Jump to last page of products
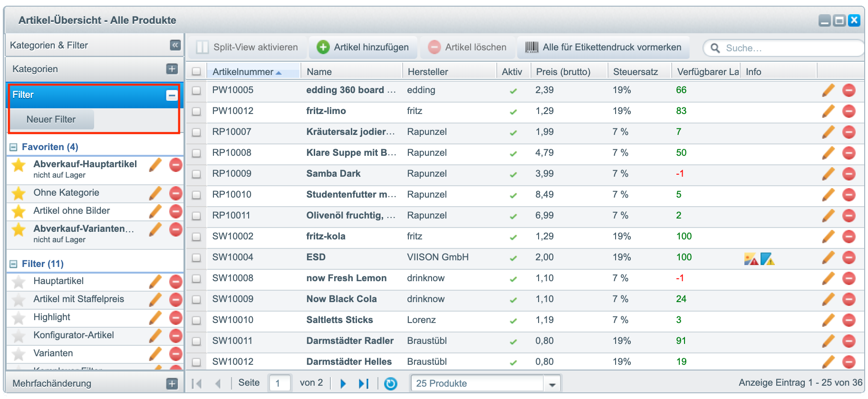The height and width of the screenshot is (399, 868). [x=364, y=383]
